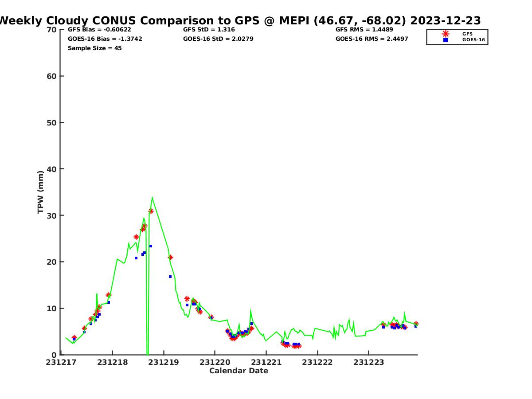
Task: Click the 231220 x-axis tick label
Action: pos(215,362)
